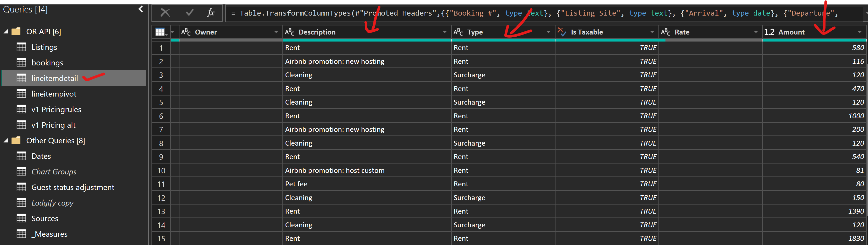Screen dimensions: 868x245
Task: Collapse the Other Queries group
Action: (6, 140)
